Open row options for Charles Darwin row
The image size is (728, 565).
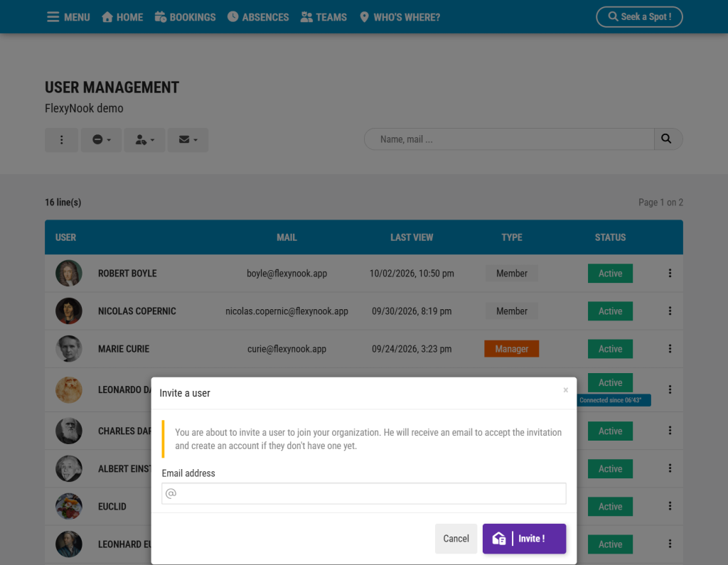[x=670, y=431]
